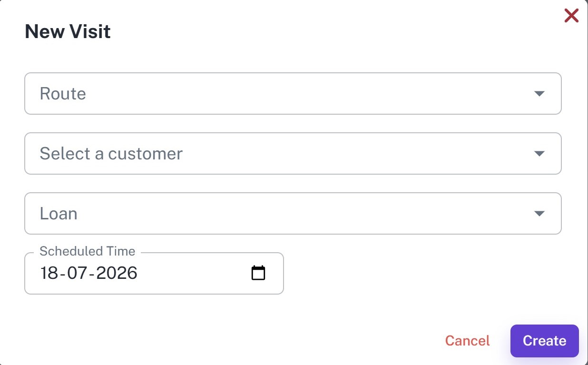Expand the Loan dropdown arrow

539,214
